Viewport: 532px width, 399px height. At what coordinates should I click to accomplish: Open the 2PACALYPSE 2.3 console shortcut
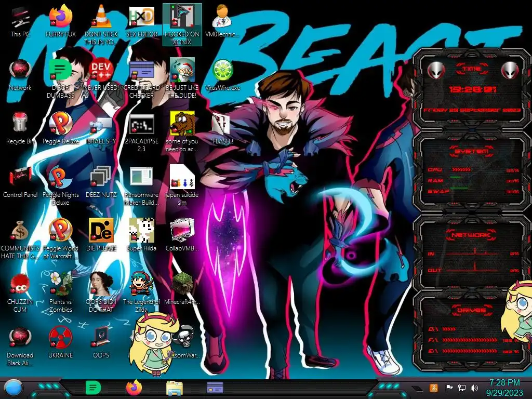(141, 133)
